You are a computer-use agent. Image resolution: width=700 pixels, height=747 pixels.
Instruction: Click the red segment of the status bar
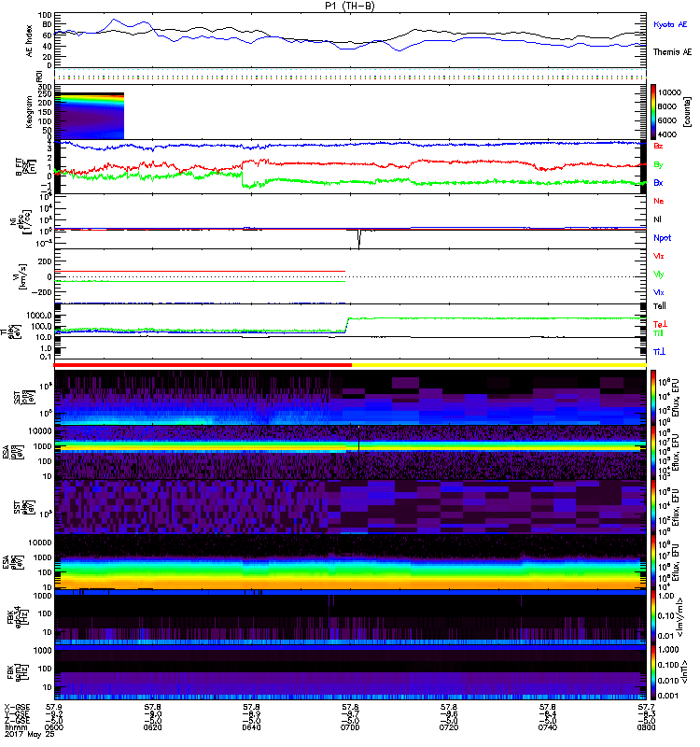(x=203, y=365)
